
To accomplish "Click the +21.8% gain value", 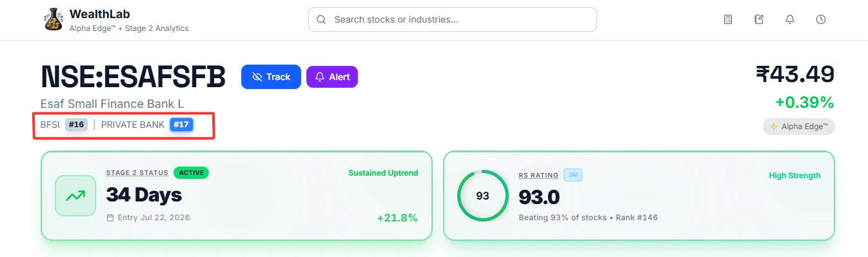I will point(397,218).
